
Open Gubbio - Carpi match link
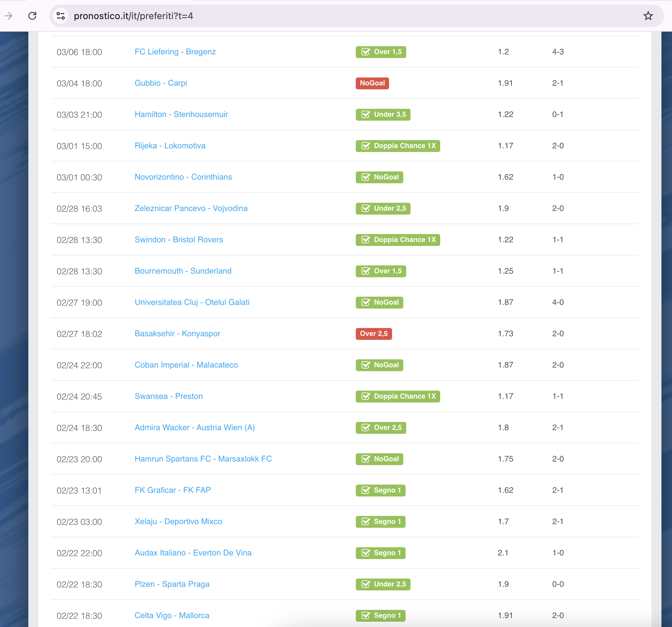[x=161, y=83]
